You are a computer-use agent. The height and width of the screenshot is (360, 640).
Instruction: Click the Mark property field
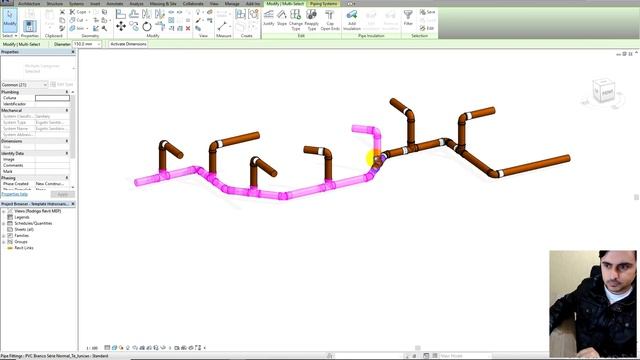(x=52, y=171)
